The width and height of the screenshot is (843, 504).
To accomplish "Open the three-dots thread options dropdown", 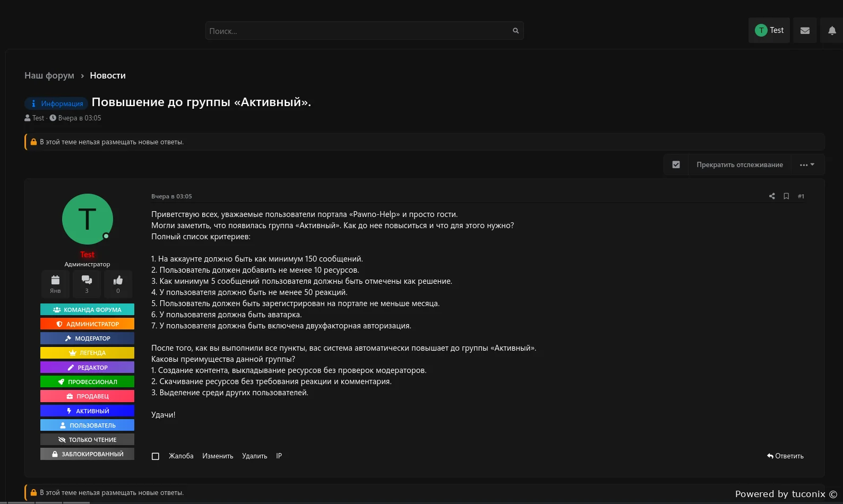I will (807, 164).
